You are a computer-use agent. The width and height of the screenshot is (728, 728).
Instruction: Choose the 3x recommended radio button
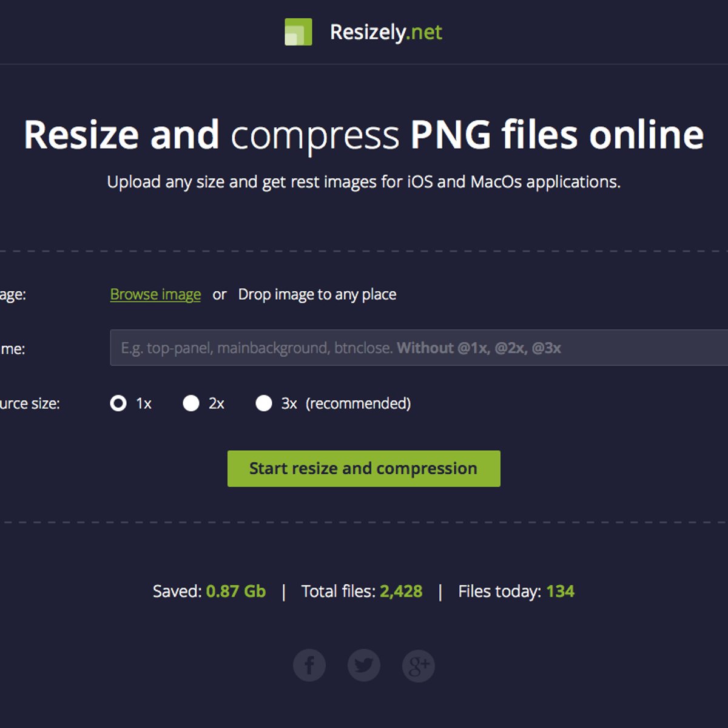tap(264, 403)
